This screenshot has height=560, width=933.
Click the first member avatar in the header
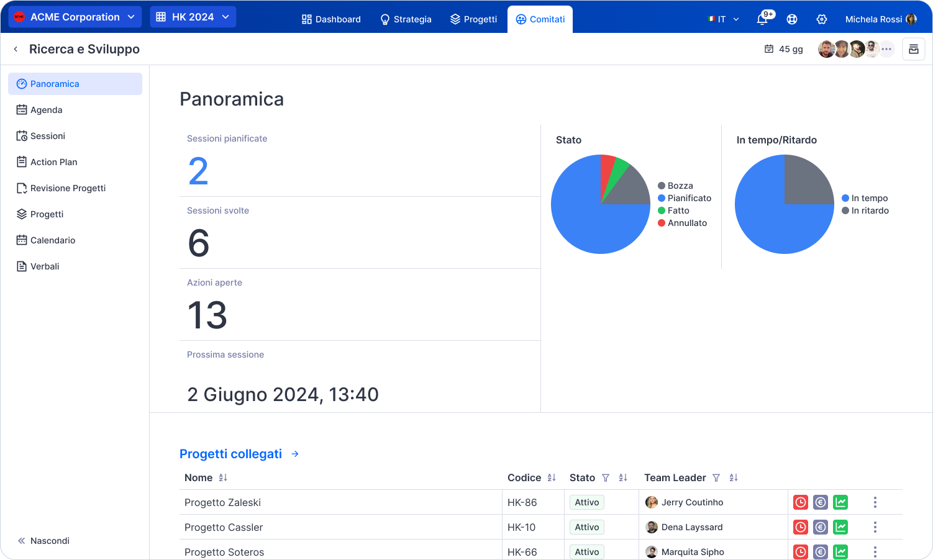pyautogui.click(x=826, y=49)
